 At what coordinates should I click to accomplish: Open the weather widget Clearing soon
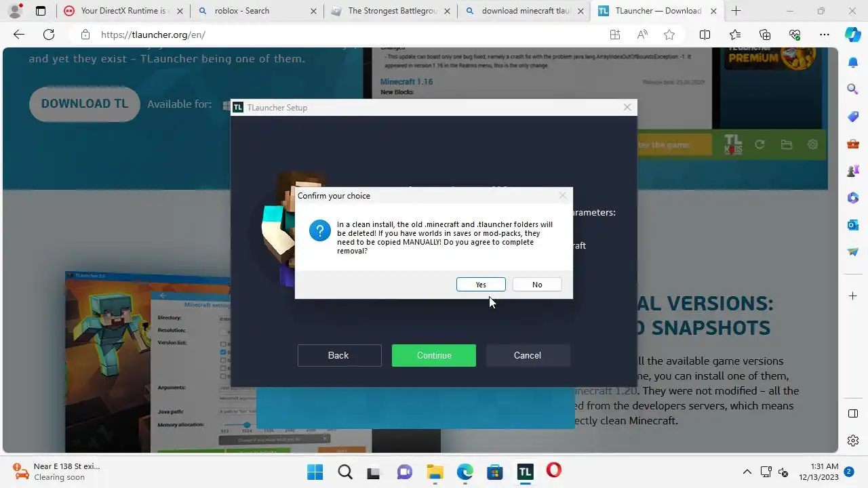[x=56, y=472]
